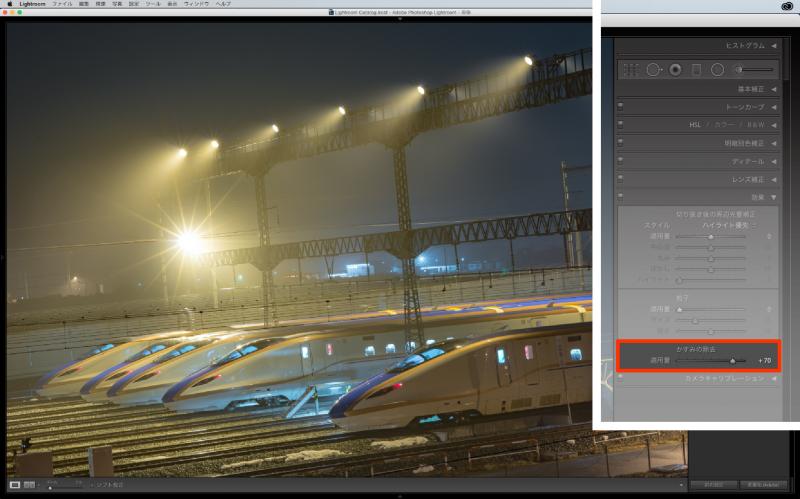Click the かすみの除去 amount slider handle
800x499 pixels.
click(x=733, y=361)
